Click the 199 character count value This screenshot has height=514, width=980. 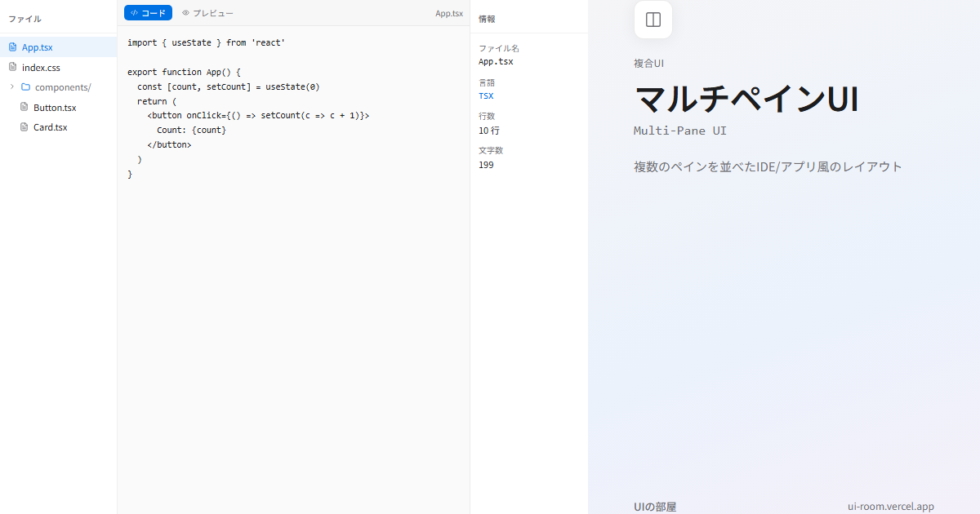(486, 165)
